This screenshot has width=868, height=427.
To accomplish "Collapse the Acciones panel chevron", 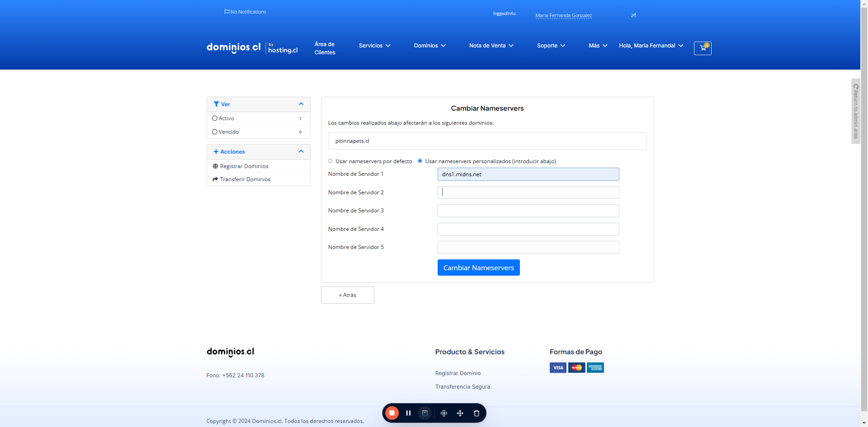I will [x=301, y=152].
